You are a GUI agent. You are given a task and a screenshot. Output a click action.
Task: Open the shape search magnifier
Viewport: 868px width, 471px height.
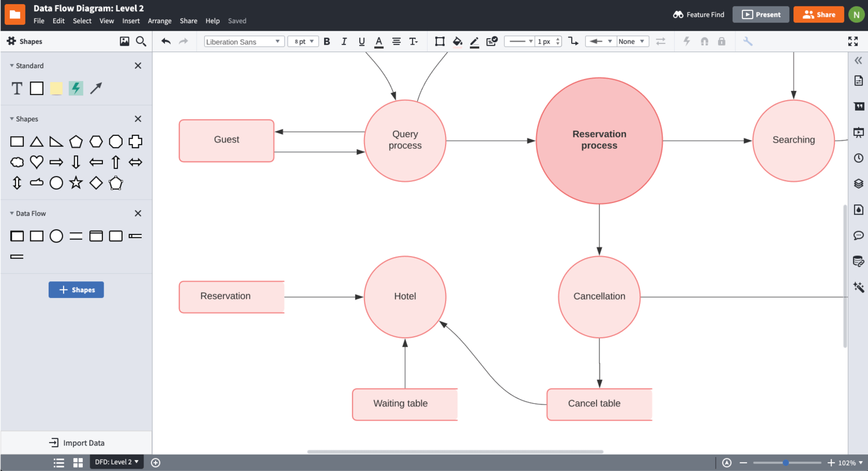click(141, 41)
